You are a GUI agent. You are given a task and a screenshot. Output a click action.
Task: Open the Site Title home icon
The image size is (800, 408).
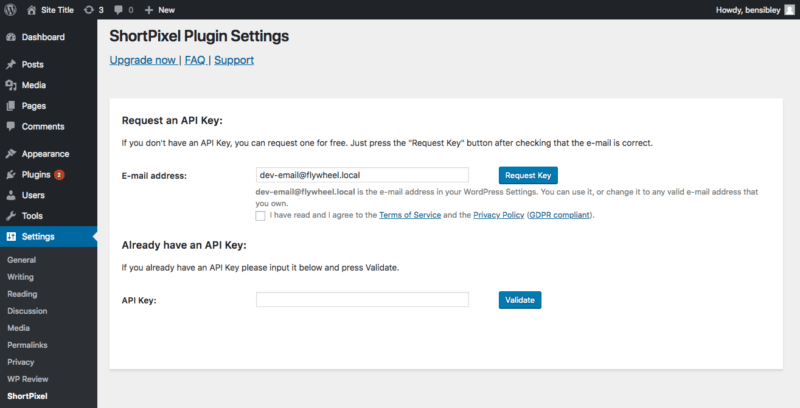tap(30, 9)
